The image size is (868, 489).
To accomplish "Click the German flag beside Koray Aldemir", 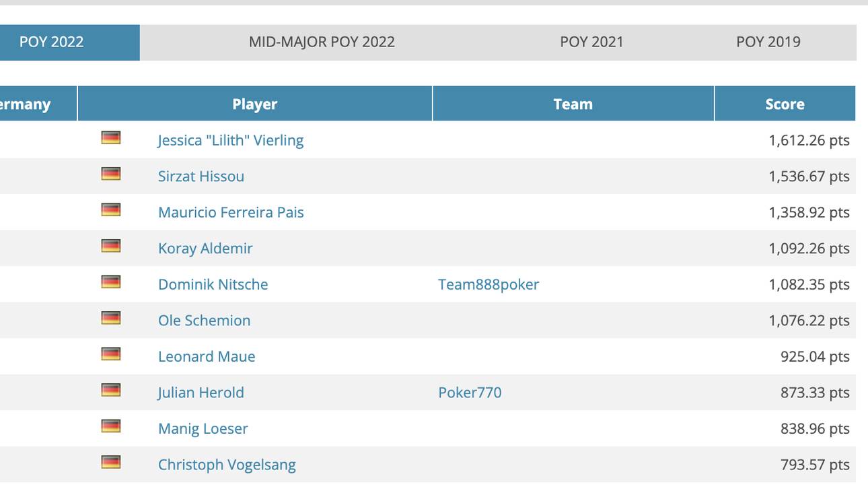I will click(110, 246).
